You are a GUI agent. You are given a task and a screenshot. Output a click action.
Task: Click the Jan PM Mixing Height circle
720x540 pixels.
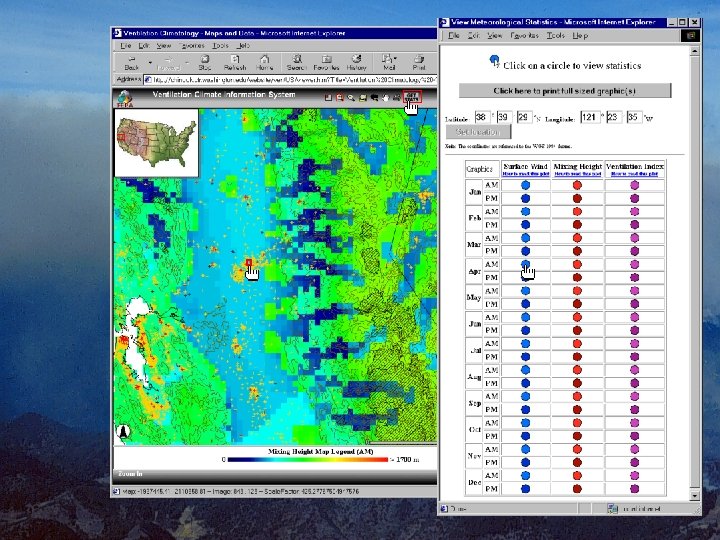click(578, 198)
